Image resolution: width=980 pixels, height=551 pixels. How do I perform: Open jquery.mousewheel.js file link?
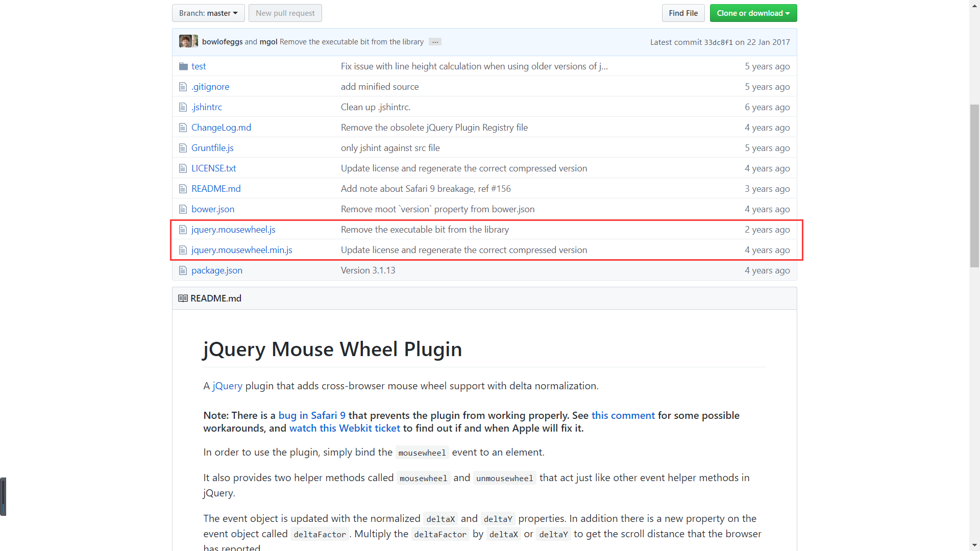point(233,230)
